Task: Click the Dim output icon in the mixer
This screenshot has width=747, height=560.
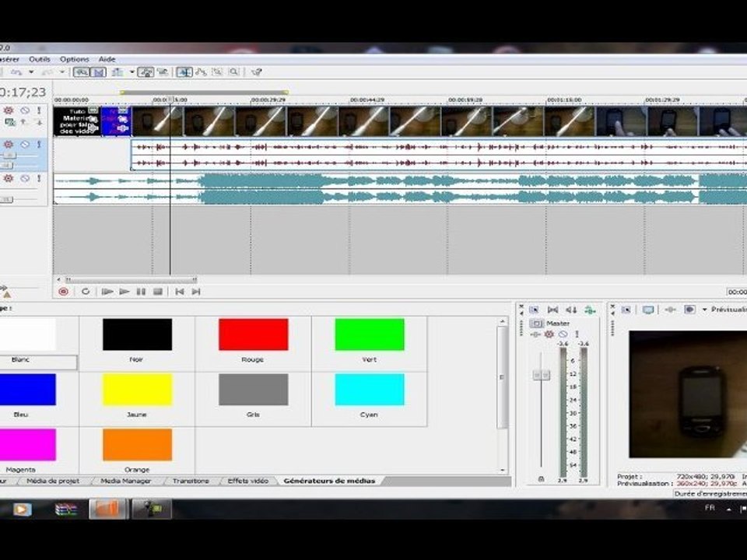Action: (571, 310)
